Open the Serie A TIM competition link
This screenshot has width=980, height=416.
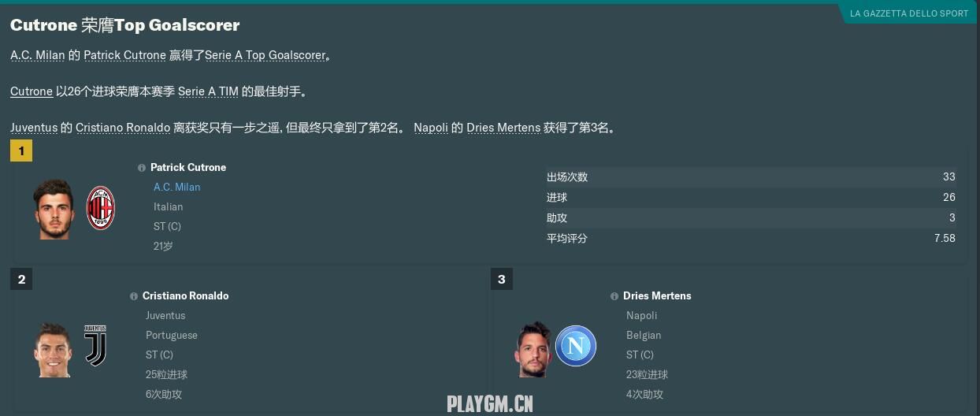point(208,91)
